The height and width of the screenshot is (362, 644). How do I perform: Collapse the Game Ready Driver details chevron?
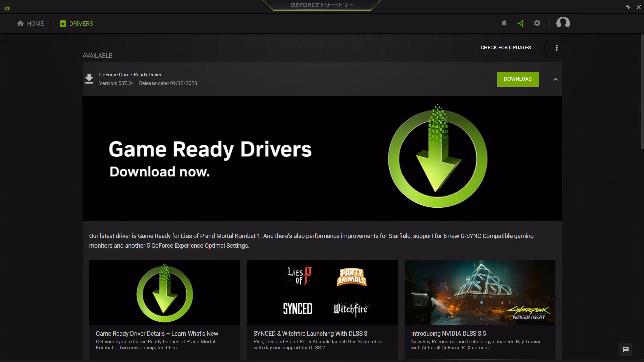[x=556, y=79]
